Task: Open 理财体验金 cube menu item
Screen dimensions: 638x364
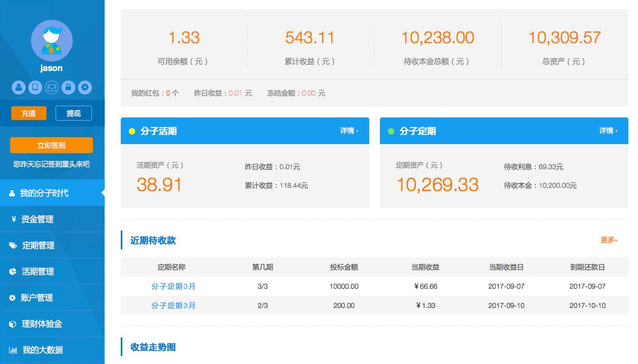Action: (x=52, y=324)
